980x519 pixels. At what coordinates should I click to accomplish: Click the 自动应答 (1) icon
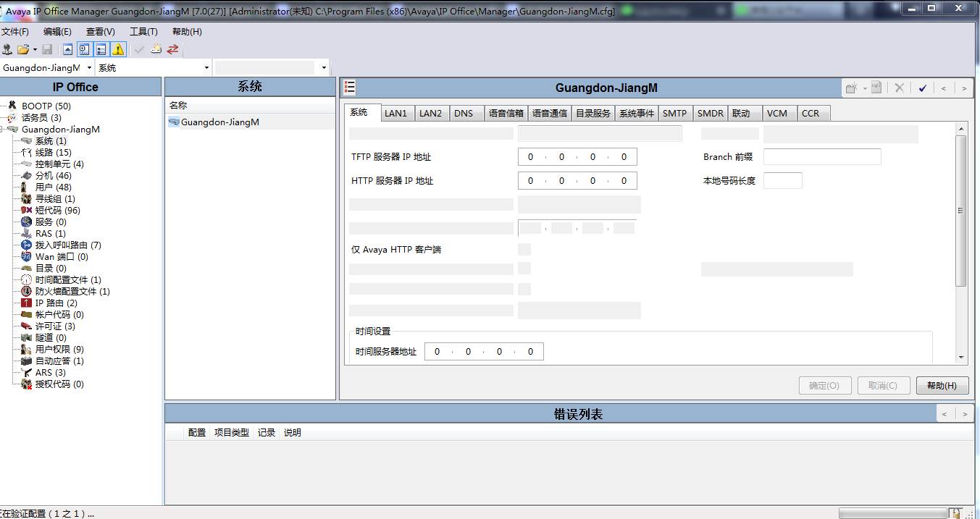[27, 361]
